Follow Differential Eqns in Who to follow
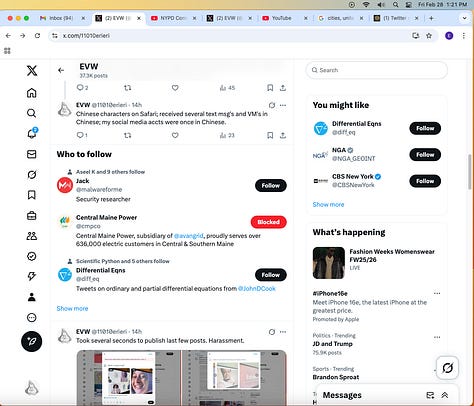Screen dimensions: 474x406 pyautogui.click(x=271, y=275)
